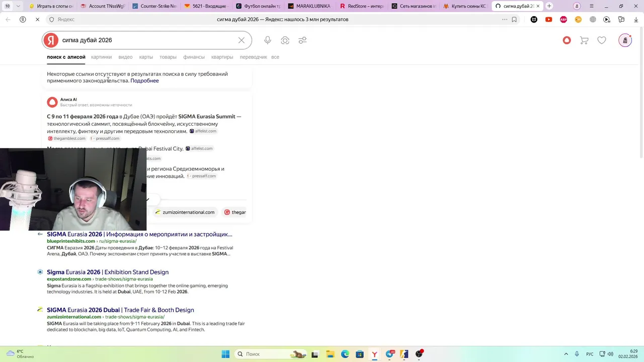Select карты search category
This screenshot has height=362, width=644.
click(x=146, y=57)
